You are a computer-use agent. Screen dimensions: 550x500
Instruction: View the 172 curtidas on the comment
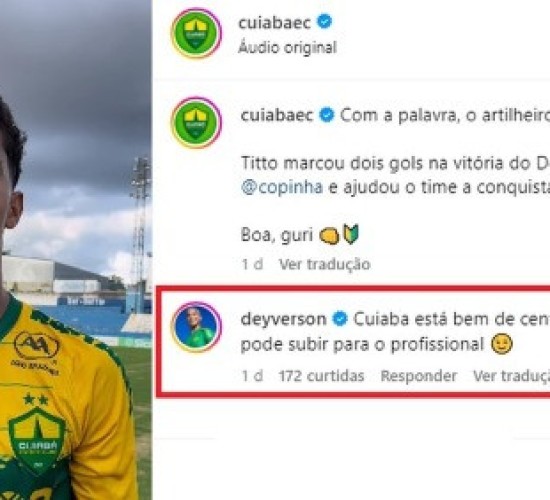pos(321,376)
